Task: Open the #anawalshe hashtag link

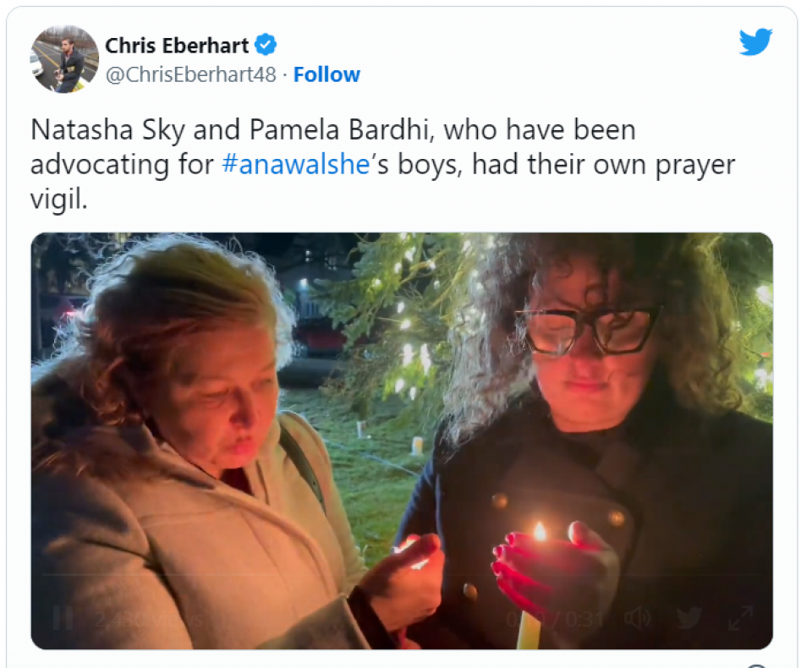Action: pos(296,164)
